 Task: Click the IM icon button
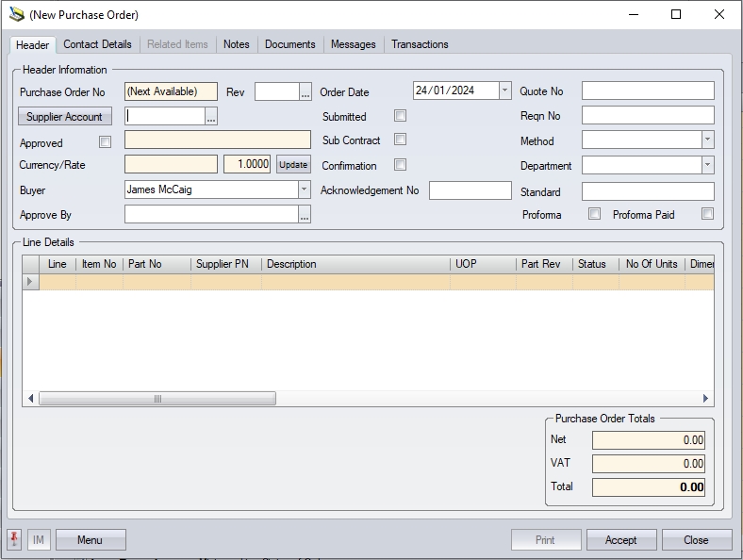click(39, 540)
